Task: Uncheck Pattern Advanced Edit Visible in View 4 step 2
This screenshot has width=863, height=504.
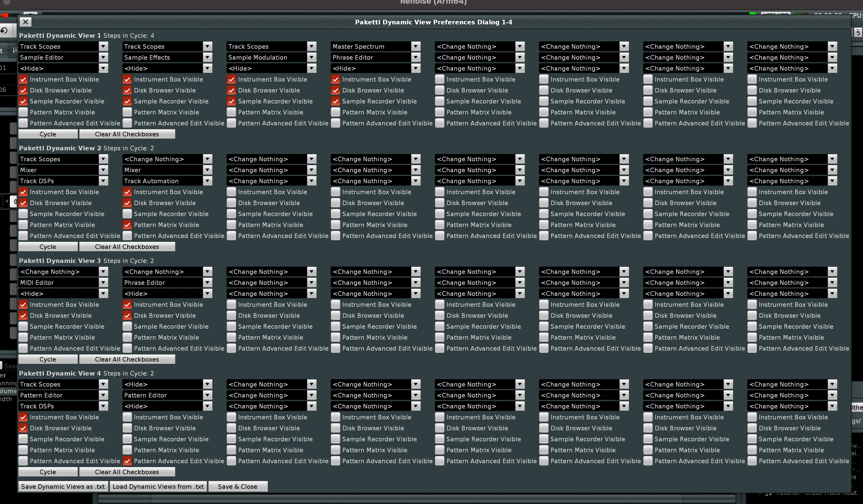Action: tap(127, 461)
